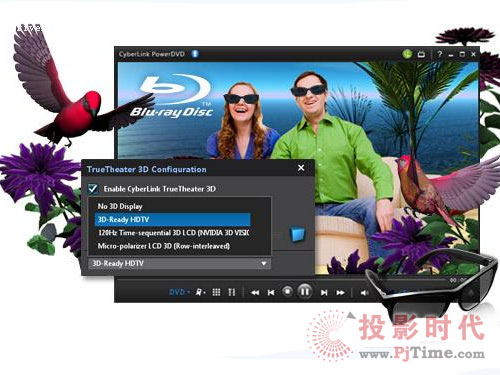Image resolution: width=500 pixels, height=375 pixels.
Task: Open the sliders settings icon
Action: pyautogui.click(x=232, y=292)
